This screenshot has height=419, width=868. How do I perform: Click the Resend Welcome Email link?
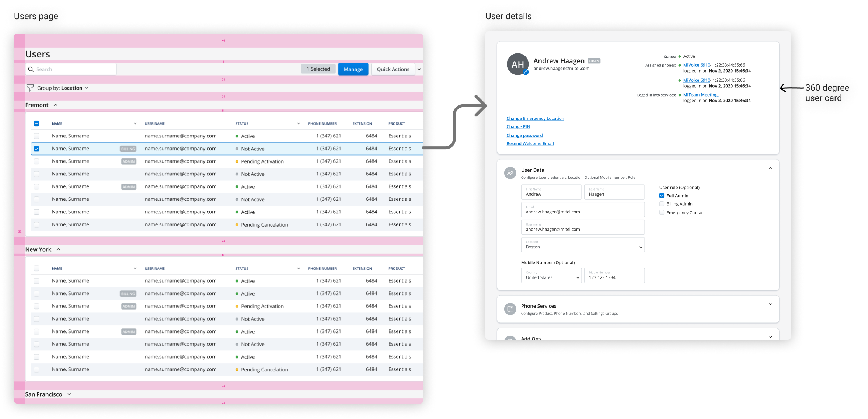tap(530, 144)
